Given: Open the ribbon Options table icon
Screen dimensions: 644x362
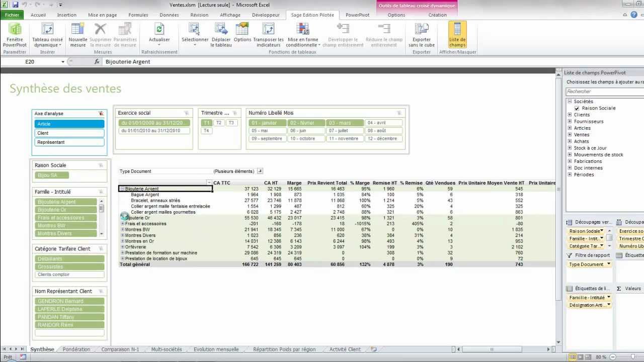Looking at the screenshot, I should coord(242,33).
